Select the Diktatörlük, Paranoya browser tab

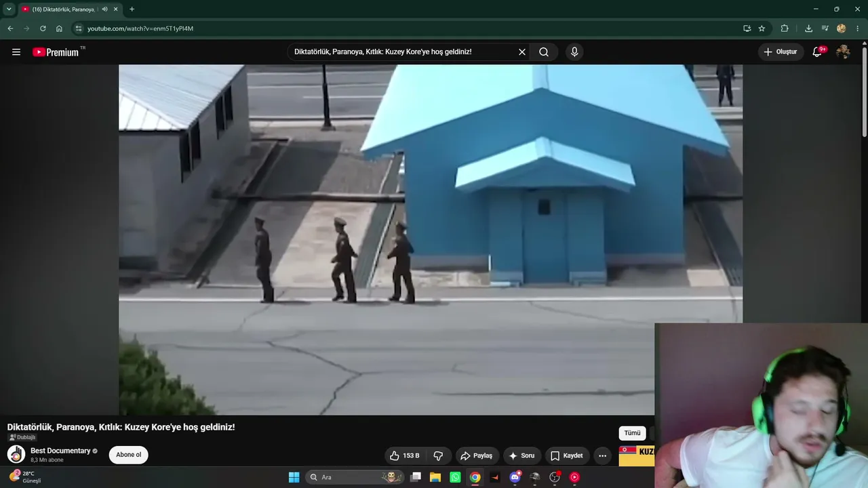coord(64,9)
